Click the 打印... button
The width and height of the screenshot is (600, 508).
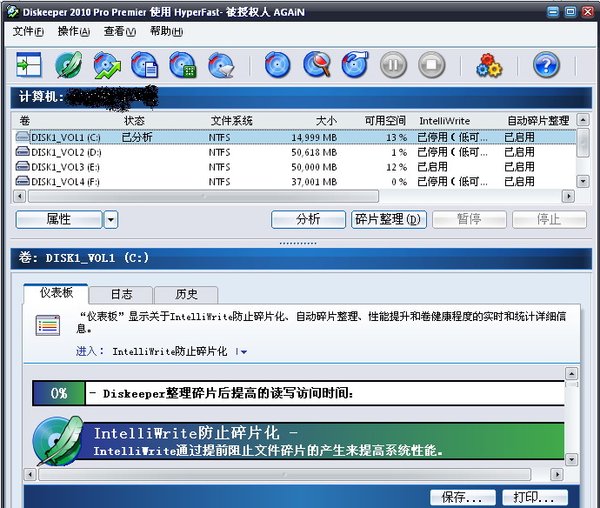(x=535, y=497)
